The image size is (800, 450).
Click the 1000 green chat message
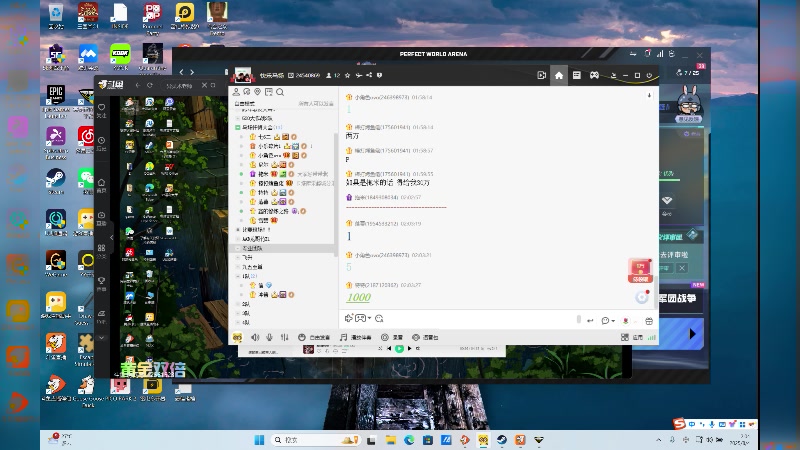pos(359,297)
